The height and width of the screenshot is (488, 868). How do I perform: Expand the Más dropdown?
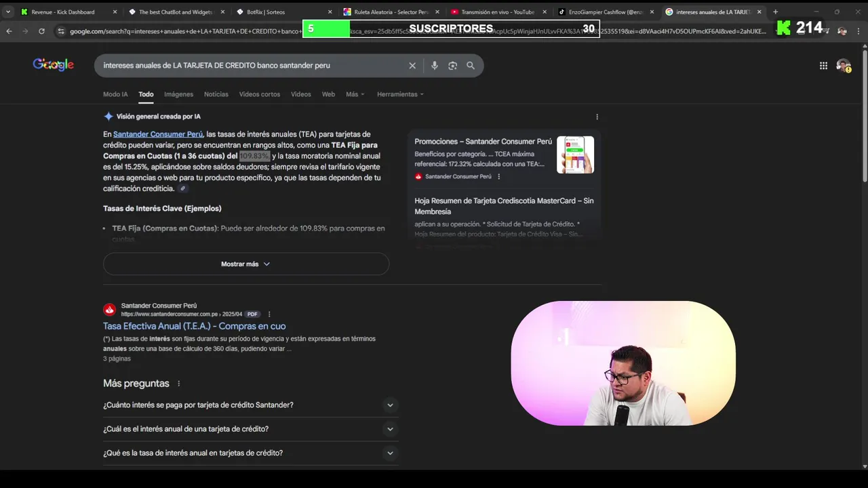point(355,94)
